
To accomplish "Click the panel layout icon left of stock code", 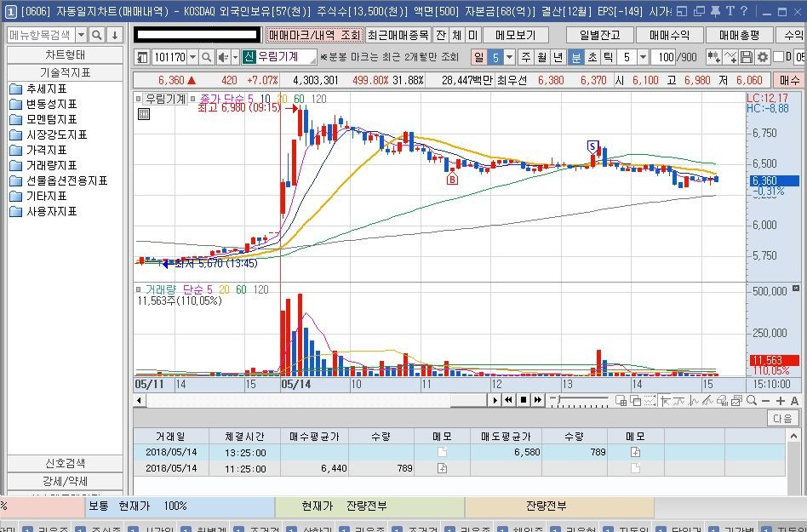I will coord(142,57).
